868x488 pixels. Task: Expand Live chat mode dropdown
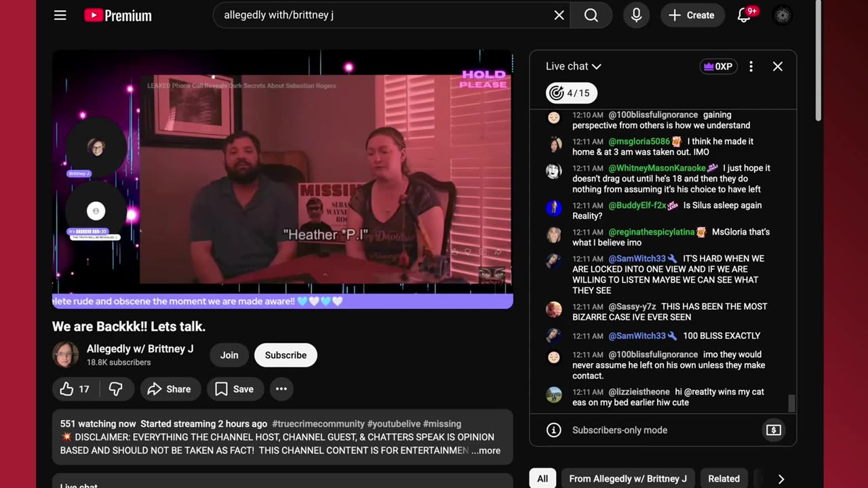click(574, 66)
